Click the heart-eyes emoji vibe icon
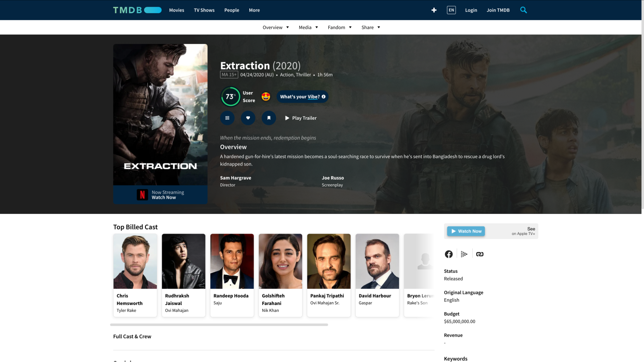Image resolution: width=644 pixels, height=362 pixels. (266, 97)
